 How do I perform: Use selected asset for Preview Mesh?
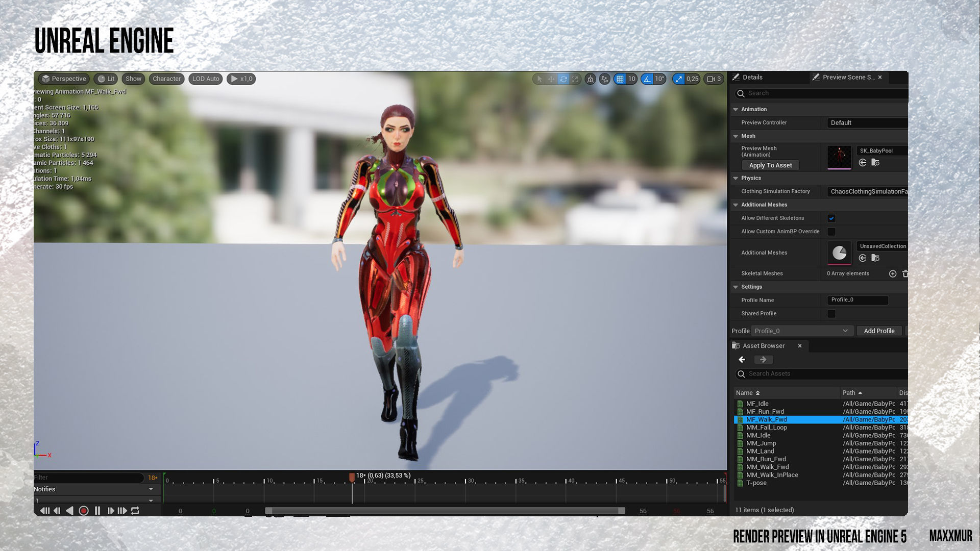pyautogui.click(x=863, y=163)
